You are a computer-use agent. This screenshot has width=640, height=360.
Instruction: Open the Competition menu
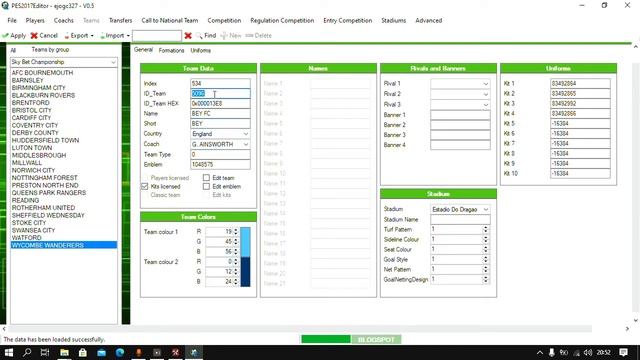coord(224,20)
